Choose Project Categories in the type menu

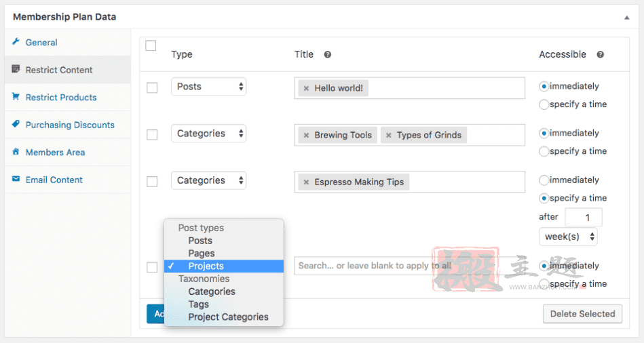click(x=224, y=317)
